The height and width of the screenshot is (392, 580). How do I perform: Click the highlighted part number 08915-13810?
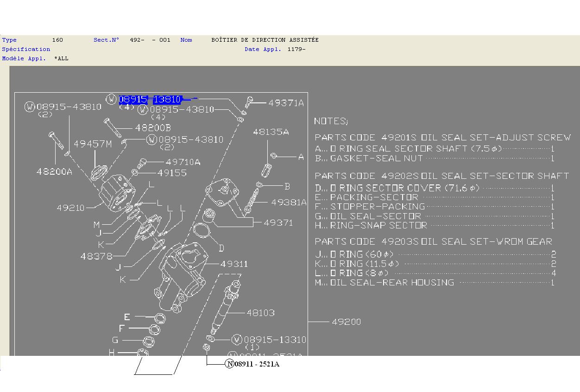coord(150,99)
